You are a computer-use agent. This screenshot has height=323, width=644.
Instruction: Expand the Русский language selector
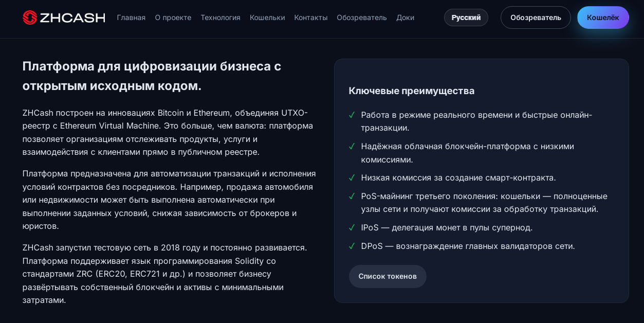466,17
